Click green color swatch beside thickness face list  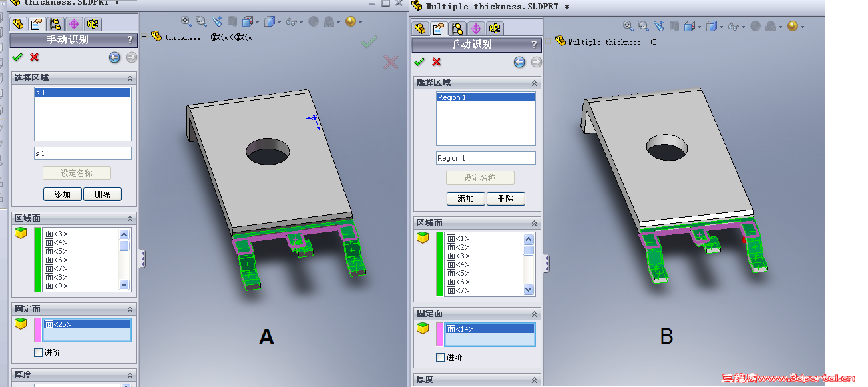37,259
